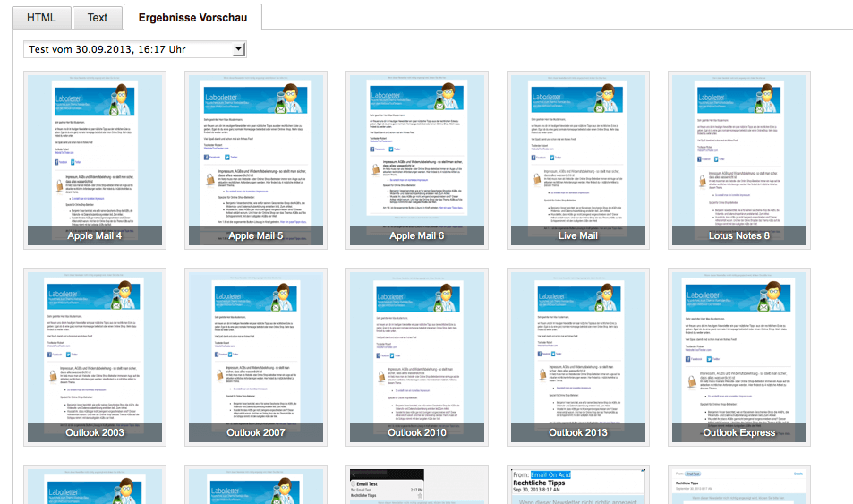
Task: Open the dark mobile 'Email Test' preview thumbnail
Action: click(417, 484)
